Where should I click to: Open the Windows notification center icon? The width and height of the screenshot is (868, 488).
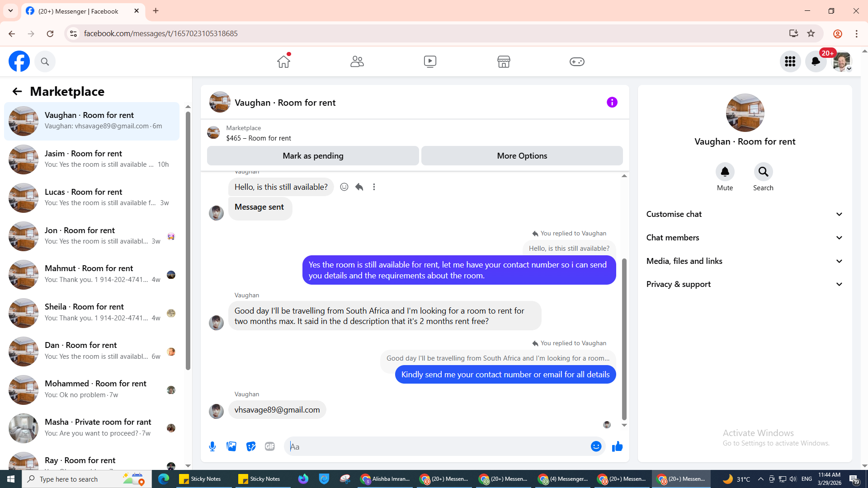pos(854,479)
